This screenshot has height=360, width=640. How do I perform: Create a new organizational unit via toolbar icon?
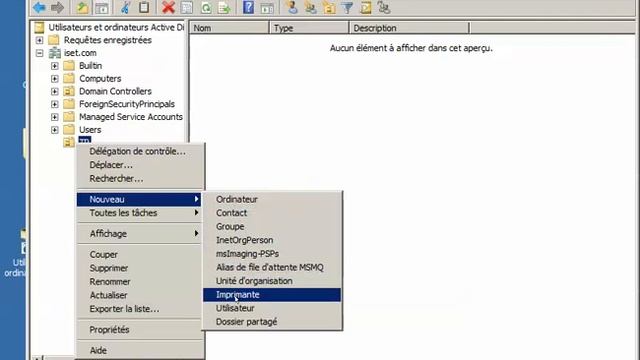tap(329, 7)
